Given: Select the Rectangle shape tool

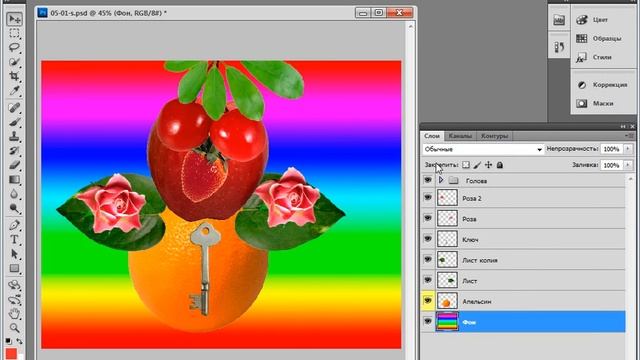Looking at the screenshot, I should (14, 268).
